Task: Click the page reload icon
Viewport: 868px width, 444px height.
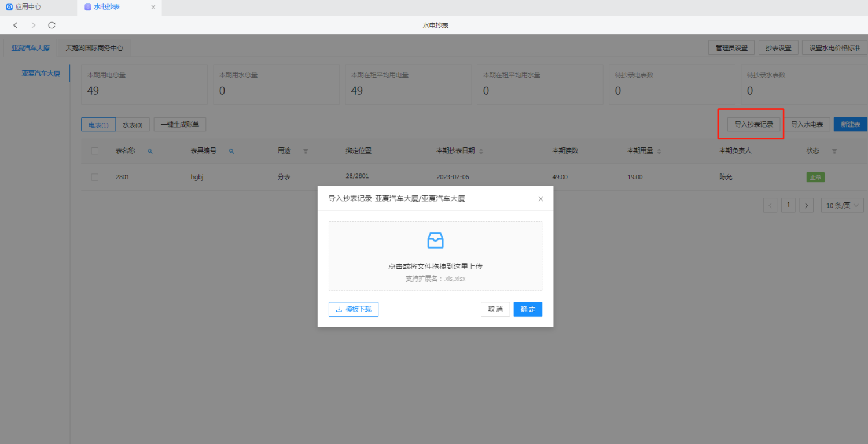Action: (52, 25)
